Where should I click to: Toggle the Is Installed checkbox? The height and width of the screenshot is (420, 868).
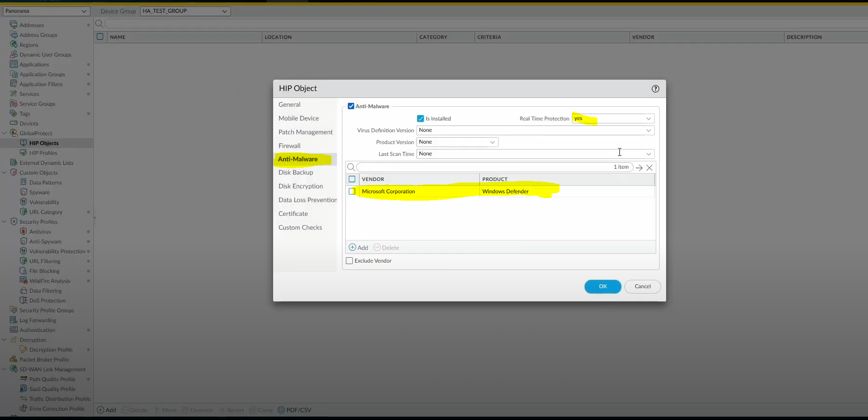click(x=420, y=119)
